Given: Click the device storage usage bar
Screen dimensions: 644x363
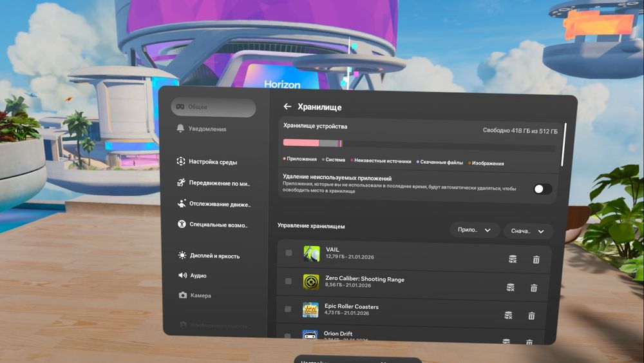Looking at the screenshot, I should tap(419, 144).
